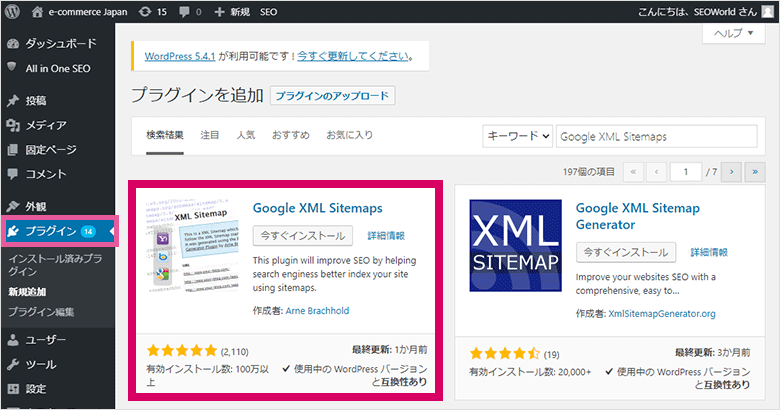This screenshot has height=410, width=780.
Task: Click the 新規 add new button in the admin bar
Action: coord(232,12)
